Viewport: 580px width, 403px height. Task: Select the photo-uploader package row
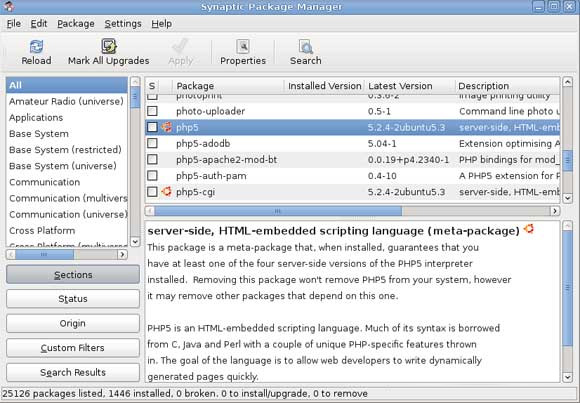(x=352, y=111)
